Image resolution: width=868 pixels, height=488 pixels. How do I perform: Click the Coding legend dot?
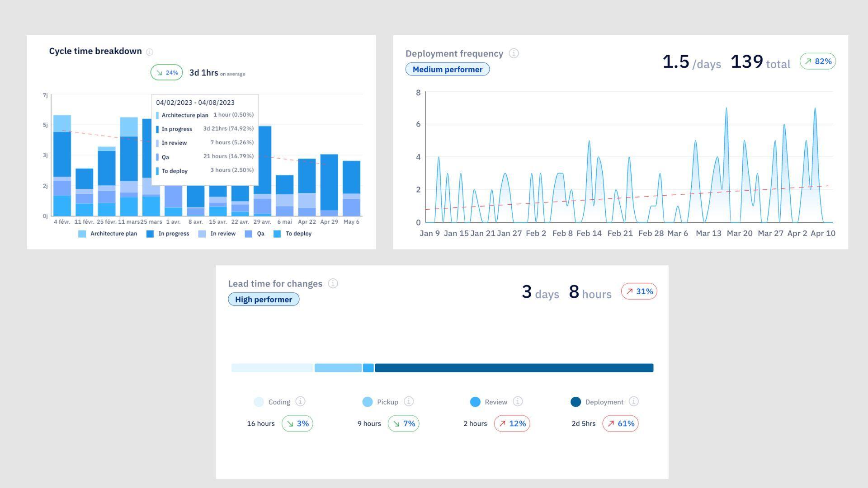[x=259, y=402]
